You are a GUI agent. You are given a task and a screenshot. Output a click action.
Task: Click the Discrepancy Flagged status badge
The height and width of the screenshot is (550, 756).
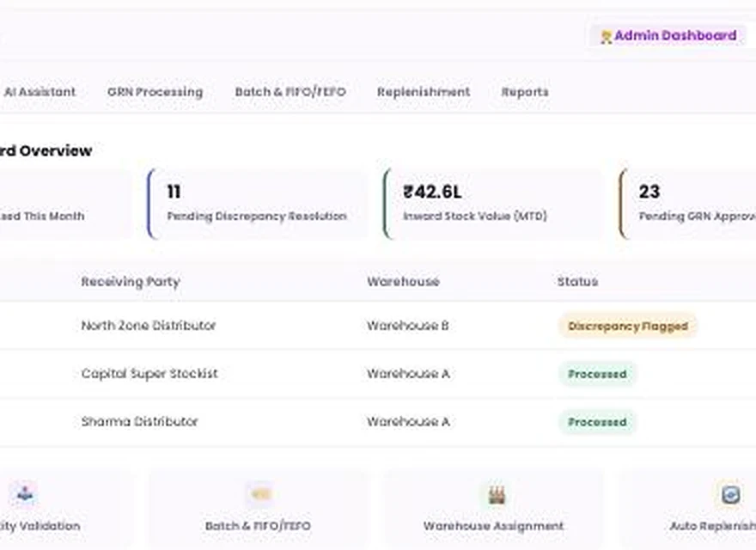[x=628, y=327]
